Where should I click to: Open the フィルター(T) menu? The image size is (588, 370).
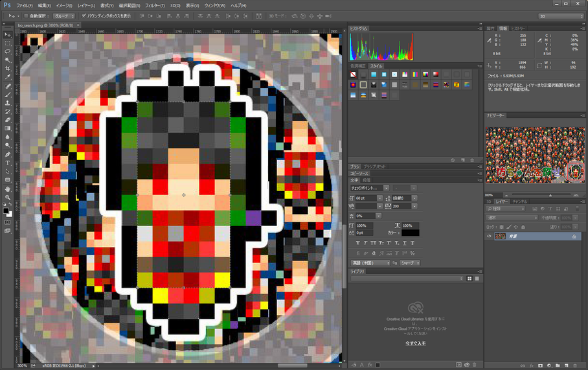(155, 6)
